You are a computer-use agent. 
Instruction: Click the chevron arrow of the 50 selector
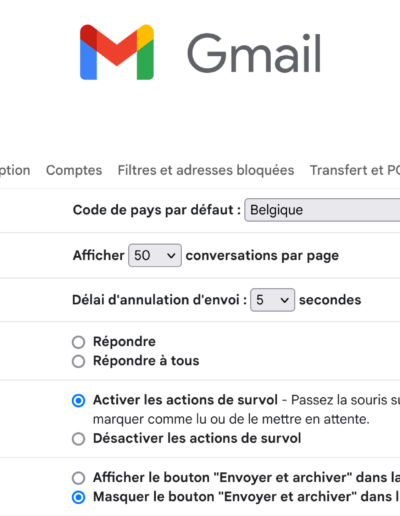click(171, 256)
